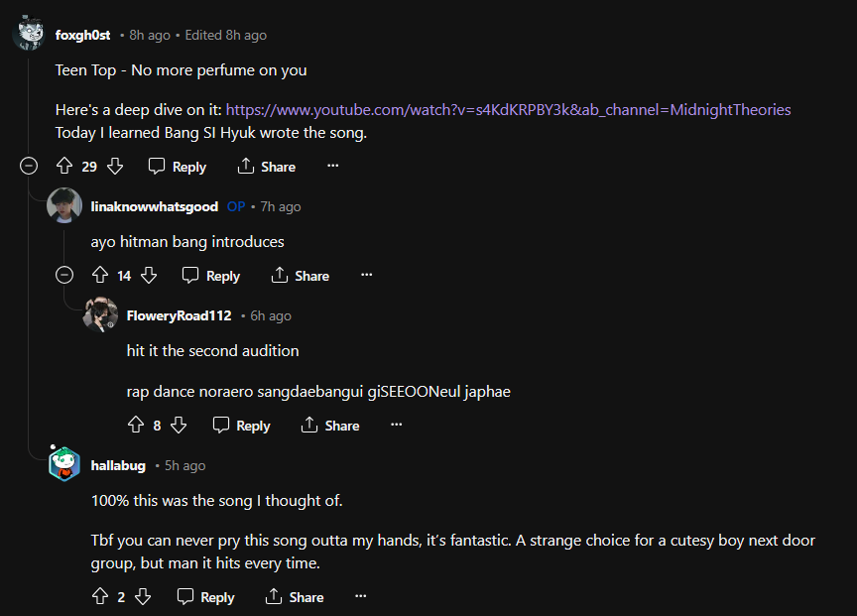The image size is (857, 616).
Task: Downvote FloweryRoad112's second audition comment
Action: [x=179, y=426]
